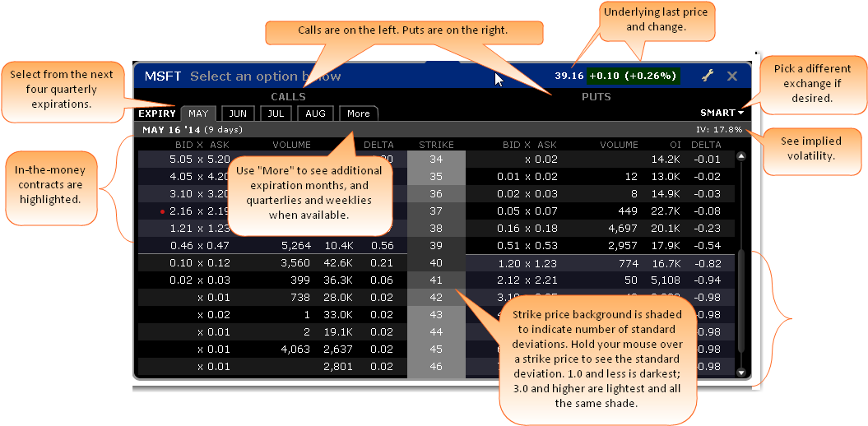Screen dimensions: 868x426
Task: Click call bid/ask 5.05 x 5.20
Action: [199, 160]
